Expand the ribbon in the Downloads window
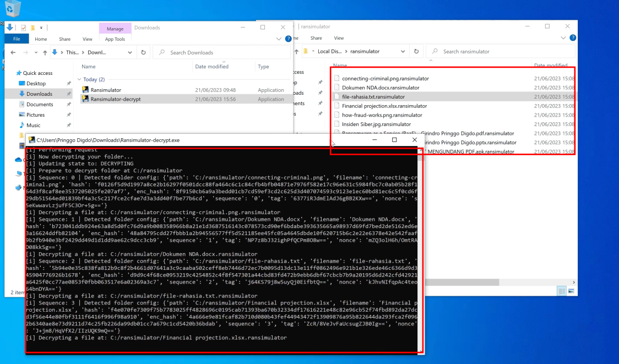 point(279,39)
